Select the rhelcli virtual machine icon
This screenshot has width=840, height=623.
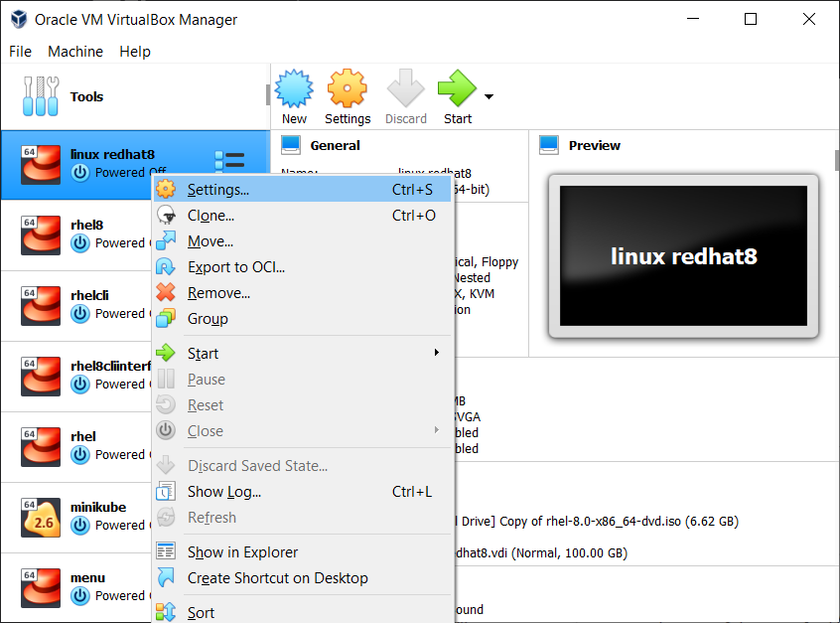point(41,306)
